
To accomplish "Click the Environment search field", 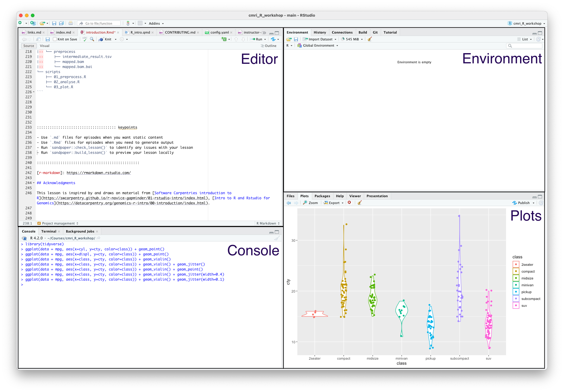I will coord(524,45).
